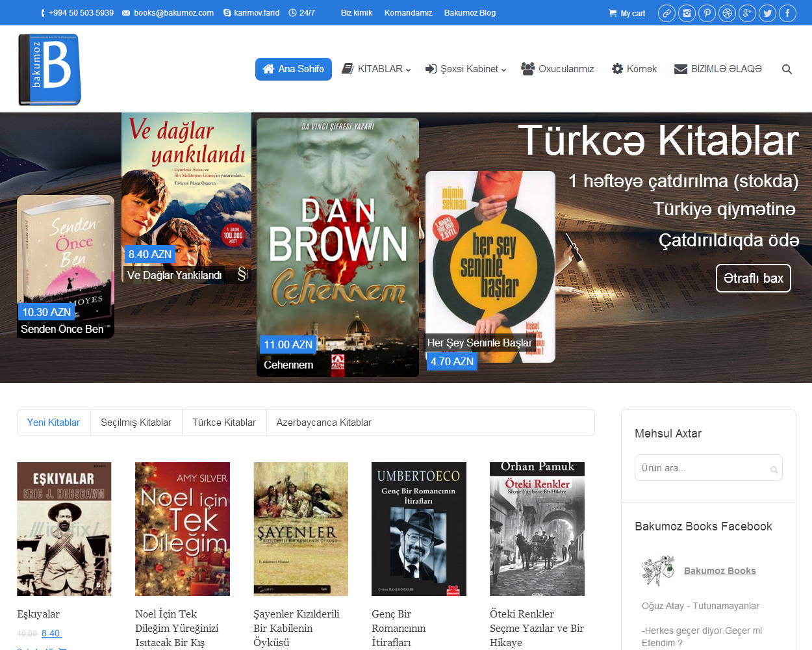812x650 pixels.
Task: Open the Twitter social icon
Action: [x=767, y=13]
